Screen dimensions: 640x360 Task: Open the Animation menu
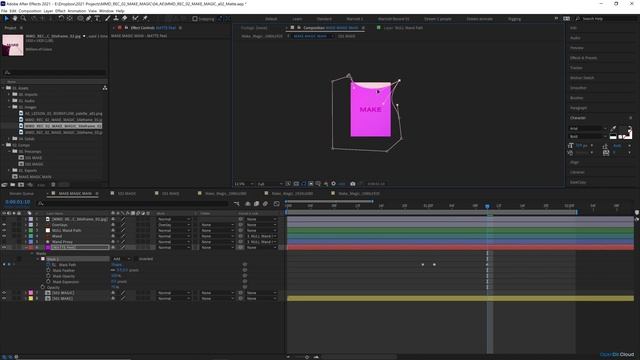76,11
